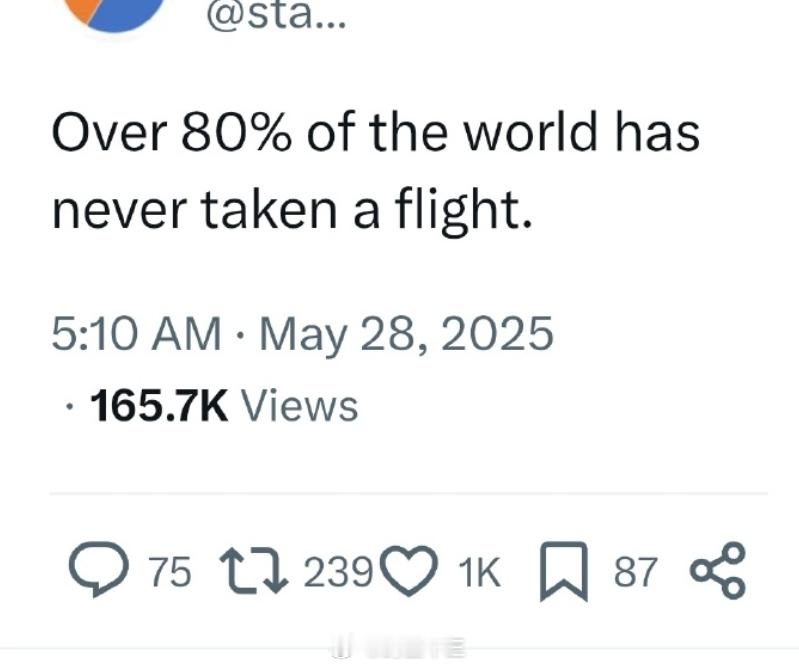The width and height of the screenshot is (799, 668).
Task: Open the 165.7K view count
Action: [x=158, y=406]
